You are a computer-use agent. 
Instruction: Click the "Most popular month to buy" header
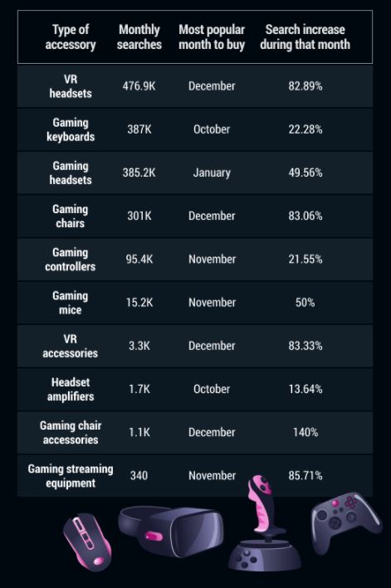pos(212,36)
